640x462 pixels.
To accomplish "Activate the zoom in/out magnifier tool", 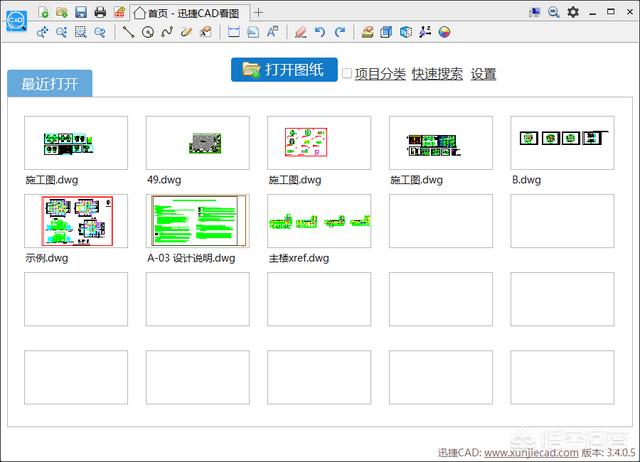I will 61,32.
